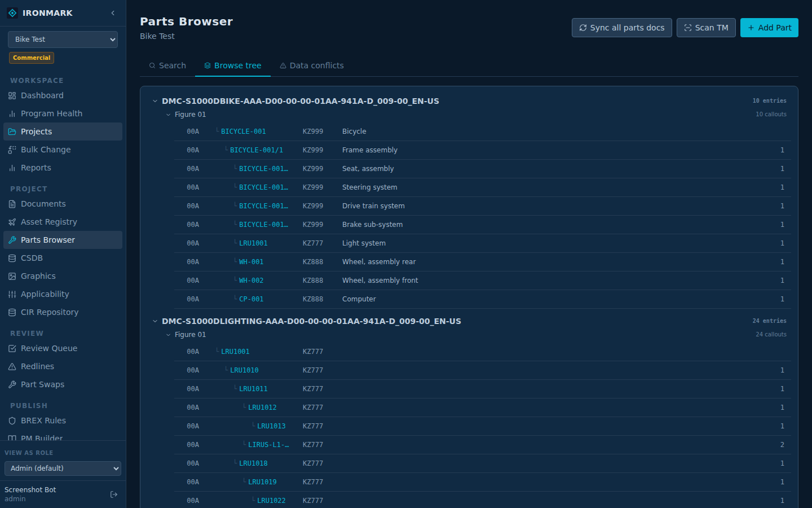Go to Dashboard in the sidebar
The height and width of the screenshot is (508, 812).
[x=63, y=96]
